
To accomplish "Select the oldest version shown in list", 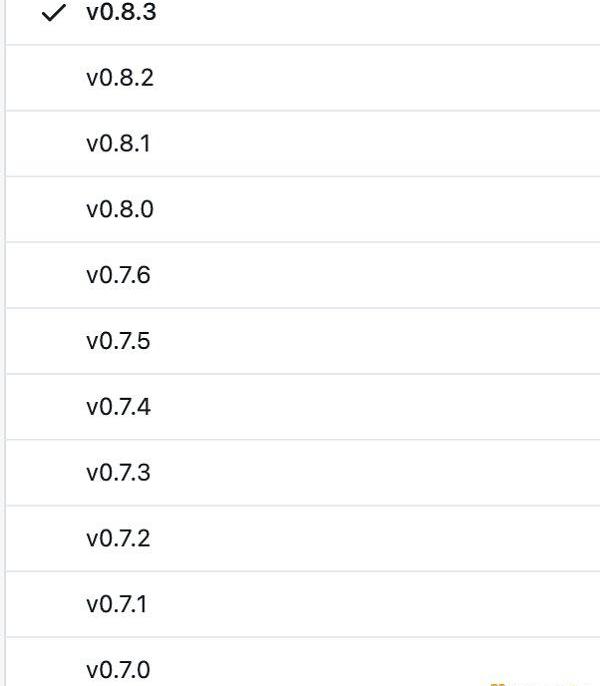I will point(119,669).
